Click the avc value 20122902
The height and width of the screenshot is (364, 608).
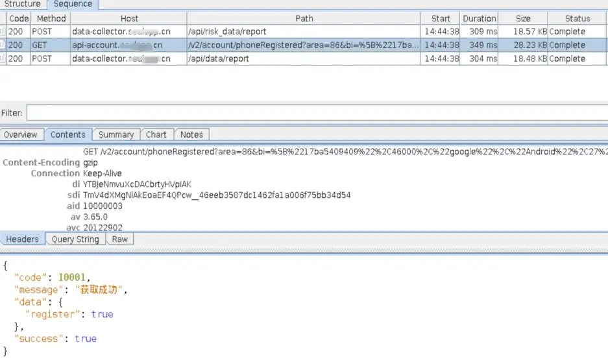click(103, 228)
